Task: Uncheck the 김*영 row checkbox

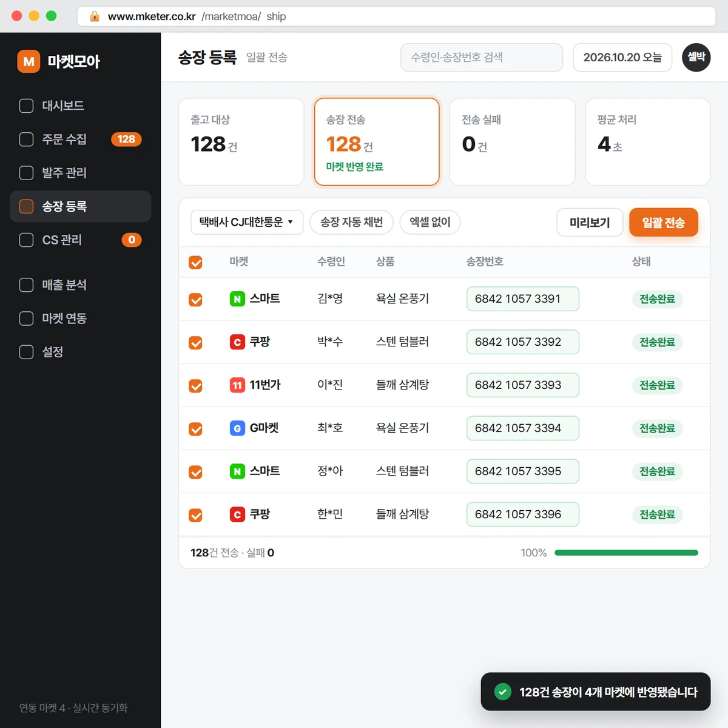Action: pyautogui.click(x=195, y=300)
